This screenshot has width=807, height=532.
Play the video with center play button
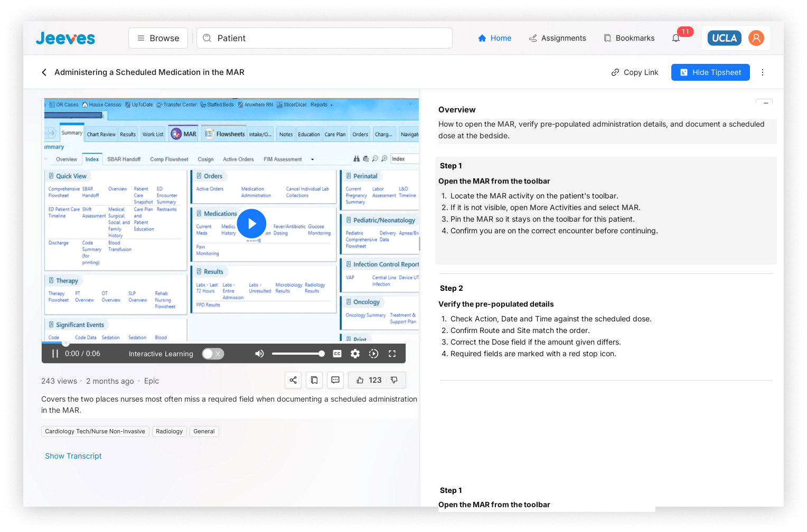[251, 224]
